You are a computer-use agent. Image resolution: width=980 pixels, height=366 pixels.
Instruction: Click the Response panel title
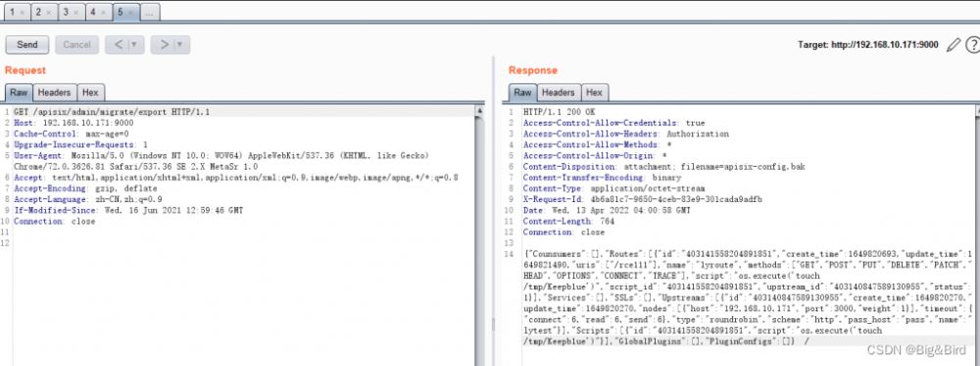click(532, 70)
